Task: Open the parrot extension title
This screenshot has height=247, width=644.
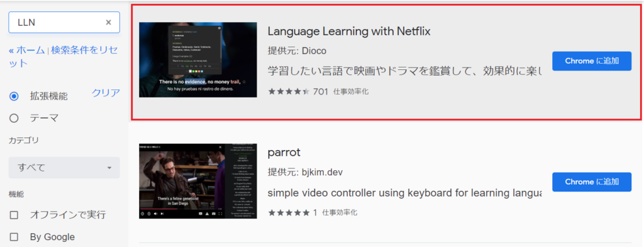Action: 284,152
